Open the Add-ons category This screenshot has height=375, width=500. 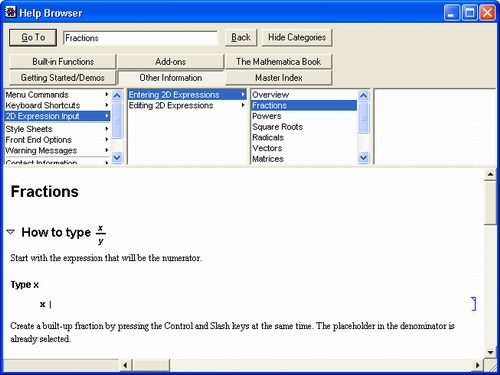tap(170, 62)
